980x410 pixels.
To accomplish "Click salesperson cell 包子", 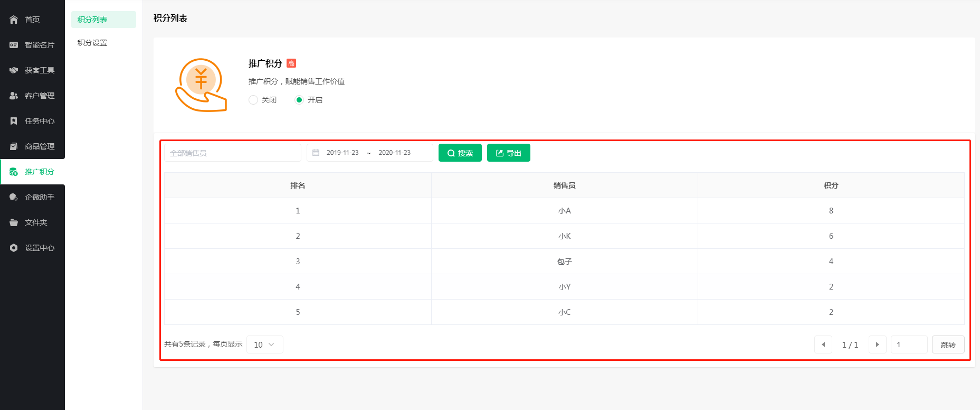I will pos(565,262).
